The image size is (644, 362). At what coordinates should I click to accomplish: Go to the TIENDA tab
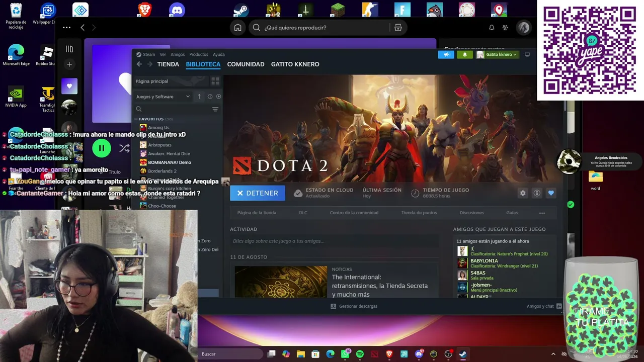click(x=168, y=64)
